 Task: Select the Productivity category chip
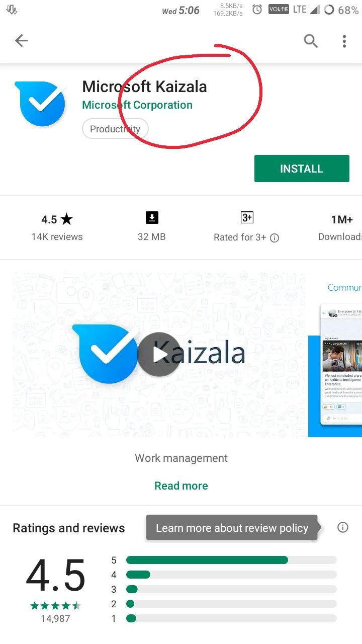pyautogui.click(x=115, y=129)
